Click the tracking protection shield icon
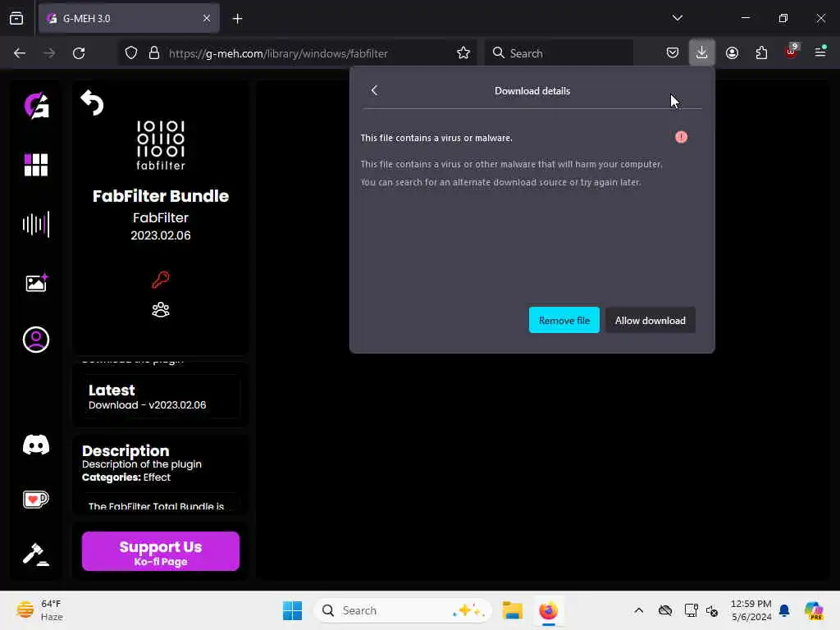 click(131, 52)
